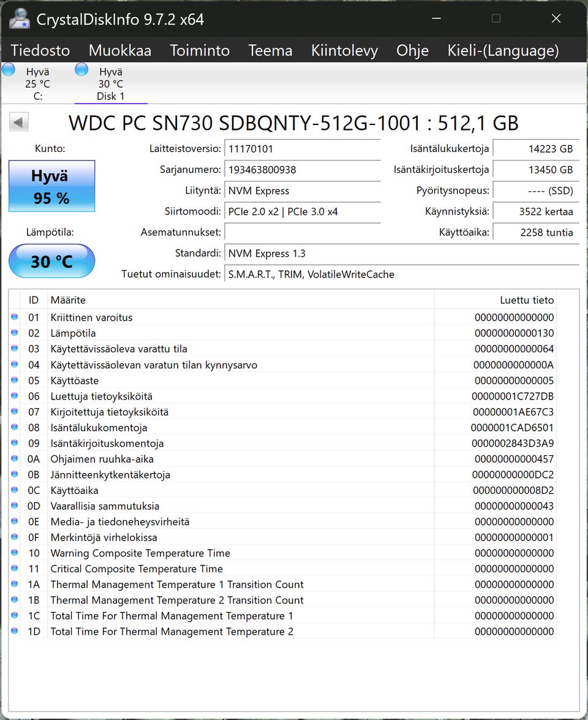Click the 30 °C temperature button
The width and height of the screenshot is (588, 720).
[52, 261]
